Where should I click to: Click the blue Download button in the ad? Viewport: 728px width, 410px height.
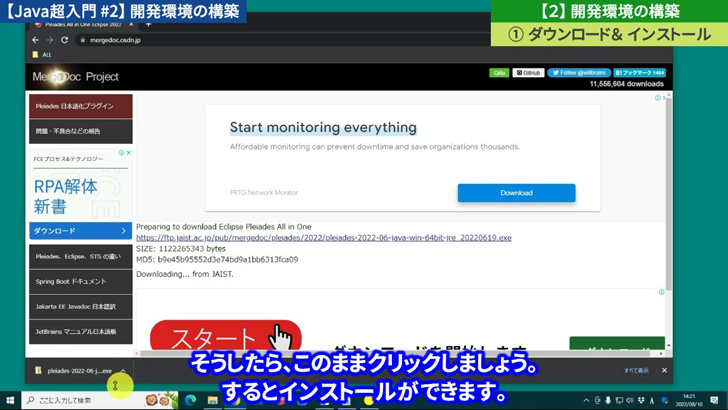click(x=516, y=193)
